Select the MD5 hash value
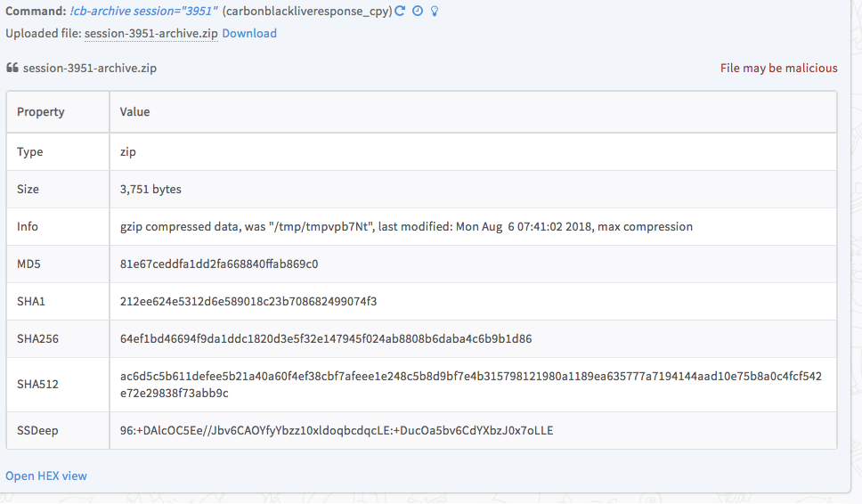 [219, 264]
